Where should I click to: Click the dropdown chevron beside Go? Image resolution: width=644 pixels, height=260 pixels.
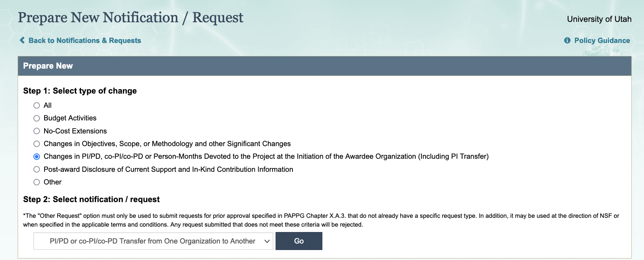coord(267,241)
